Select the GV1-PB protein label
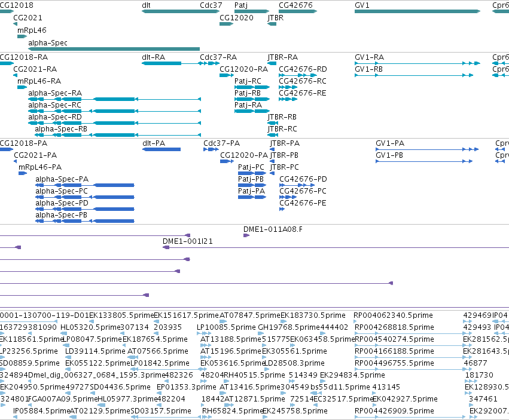The height and width of the screenshot is (420, 509). [x=389, y=155]
